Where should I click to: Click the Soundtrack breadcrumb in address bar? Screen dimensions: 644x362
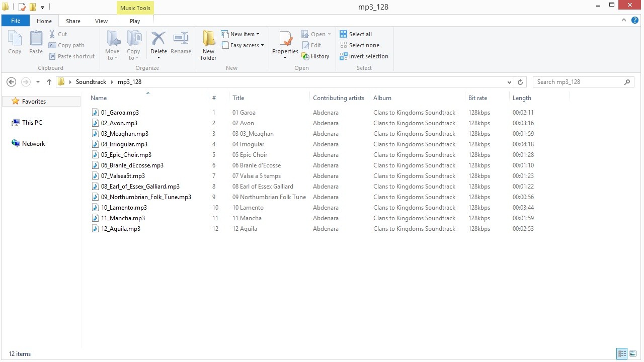pos(91,82)
